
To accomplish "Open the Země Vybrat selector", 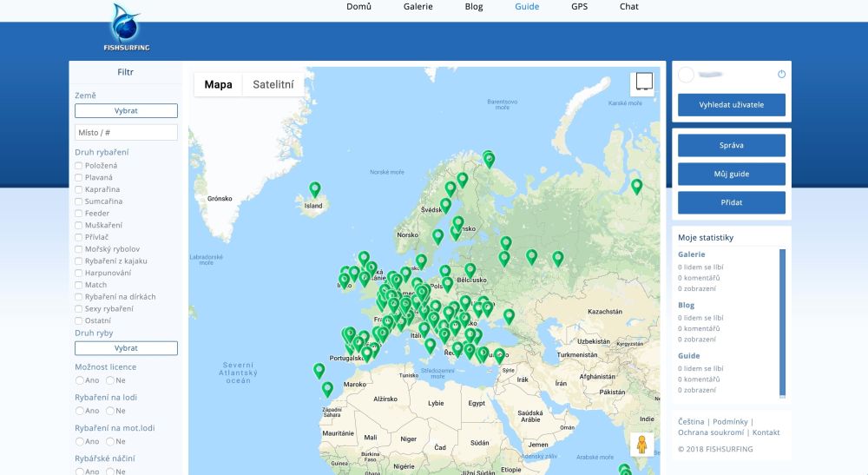I will click(x=126, y=111).
